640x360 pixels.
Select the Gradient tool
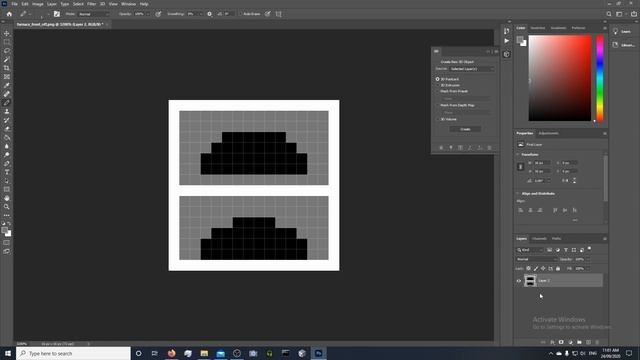[7, 138]
